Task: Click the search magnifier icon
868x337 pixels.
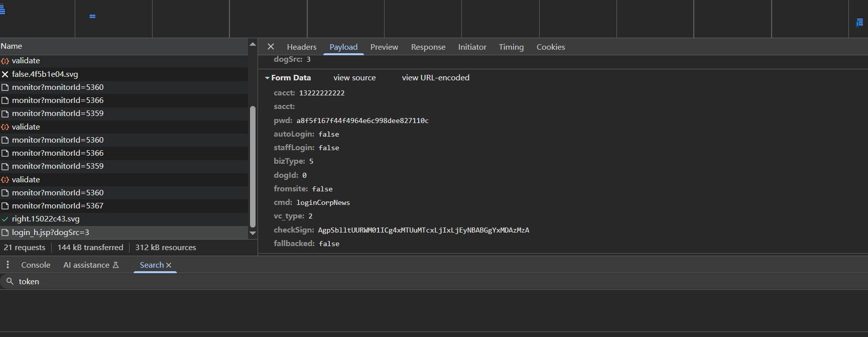Action: [10, 281]
